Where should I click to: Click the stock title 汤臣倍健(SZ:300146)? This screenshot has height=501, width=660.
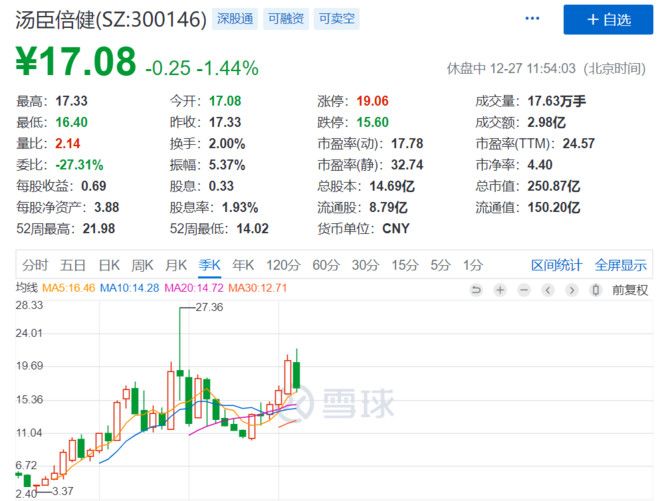[111, 19]
